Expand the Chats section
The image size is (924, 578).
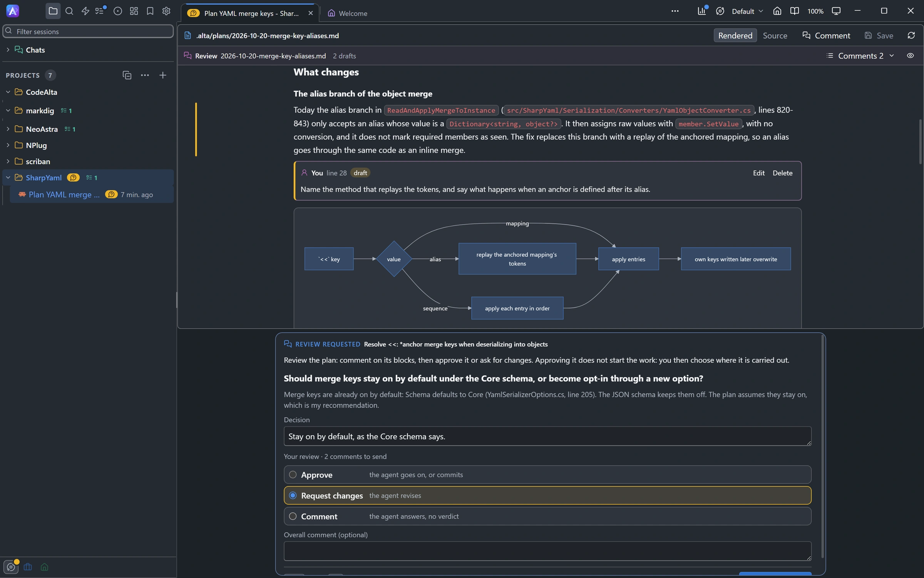tap(8, 50)
